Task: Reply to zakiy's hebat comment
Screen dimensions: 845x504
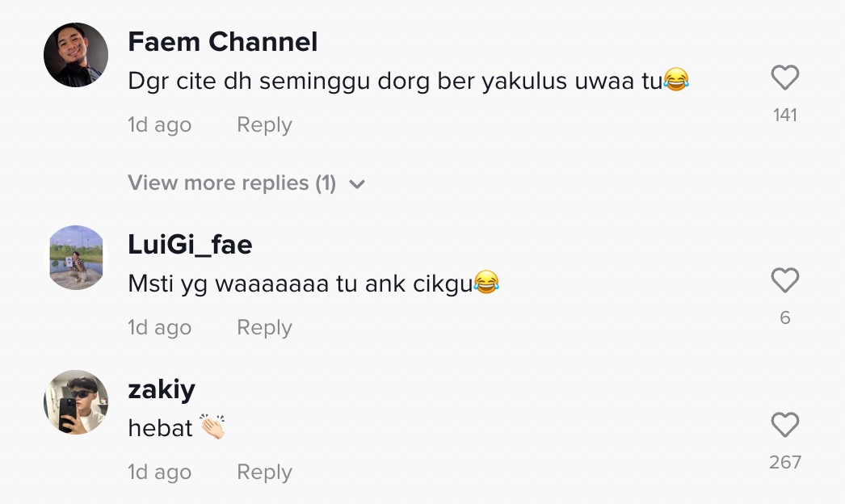Action: [x=264, y=472]
